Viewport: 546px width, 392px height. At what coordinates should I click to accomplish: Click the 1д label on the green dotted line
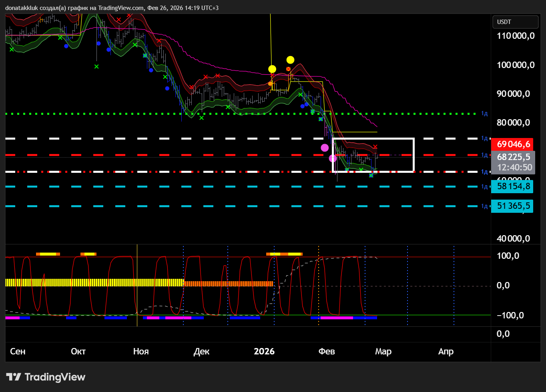(484, 114)
